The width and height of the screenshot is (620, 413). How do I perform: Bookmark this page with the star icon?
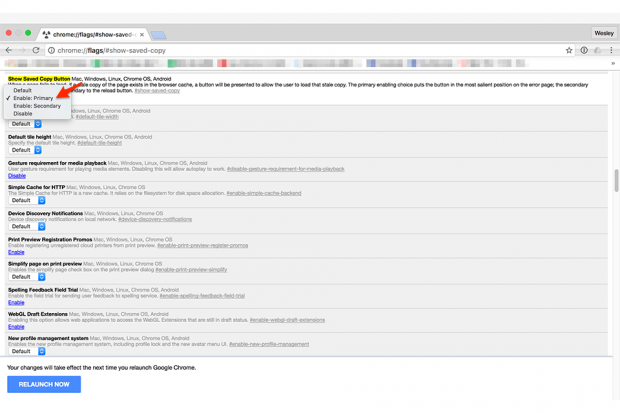click(569, 50)
